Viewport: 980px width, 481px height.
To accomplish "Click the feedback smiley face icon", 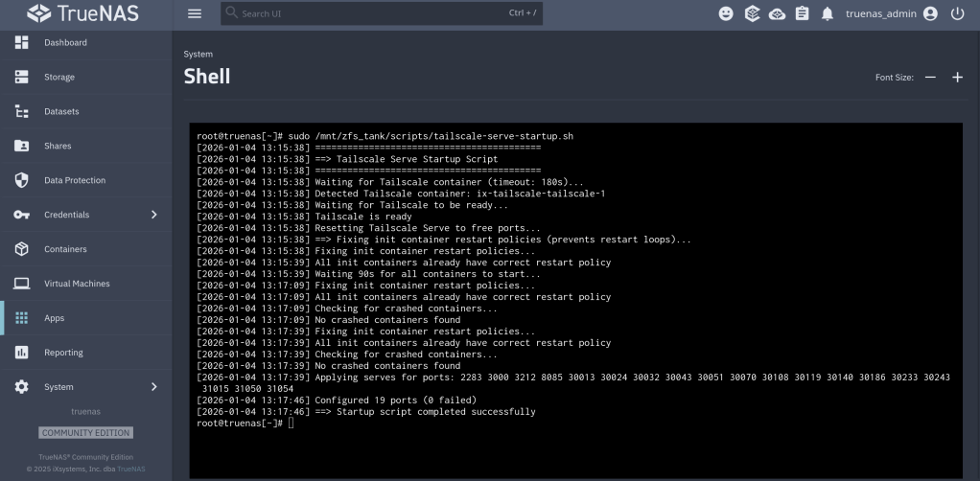I will (727, 13).
